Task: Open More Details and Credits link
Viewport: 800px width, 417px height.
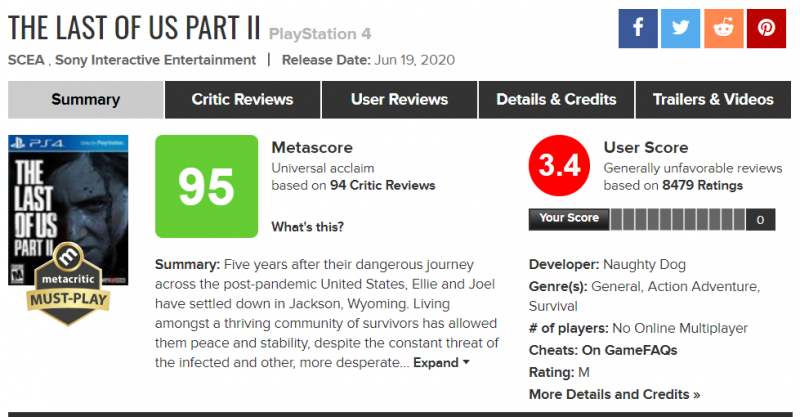Action: [x=614, y=394]
